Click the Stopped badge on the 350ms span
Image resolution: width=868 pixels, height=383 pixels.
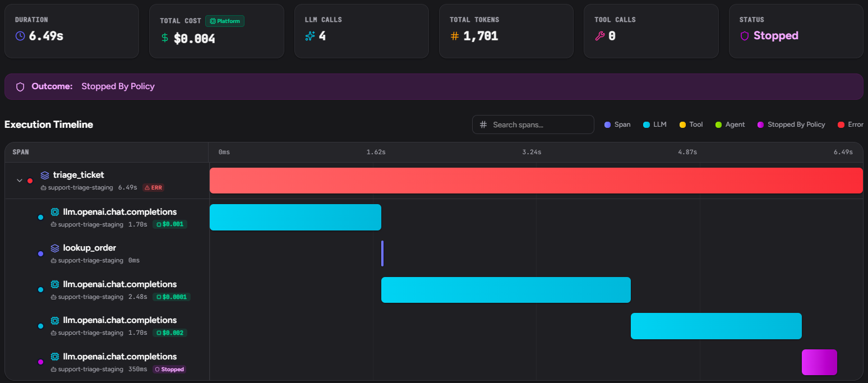pyautogui.click(x=169, y=370)
